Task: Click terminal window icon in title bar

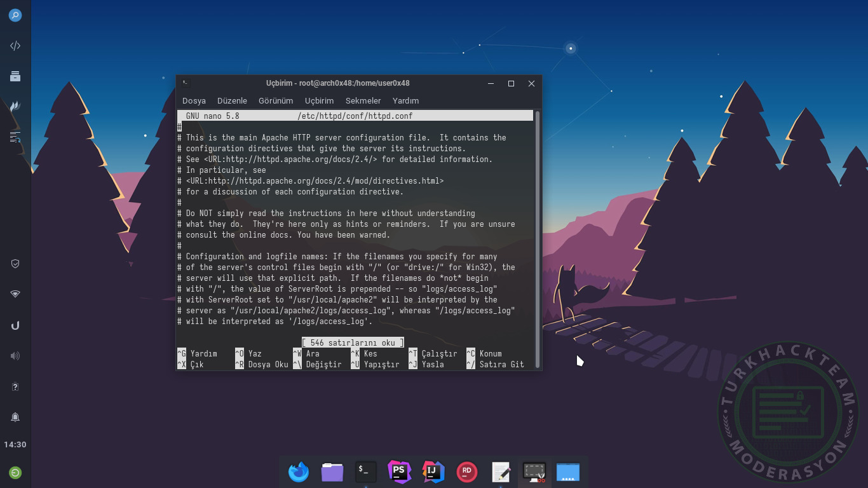Action: [185, 83]
